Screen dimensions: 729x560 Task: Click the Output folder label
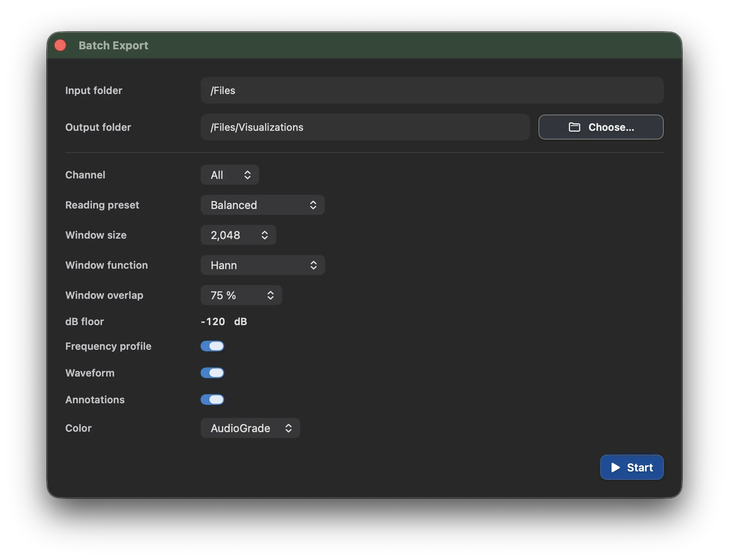(98, 127)
